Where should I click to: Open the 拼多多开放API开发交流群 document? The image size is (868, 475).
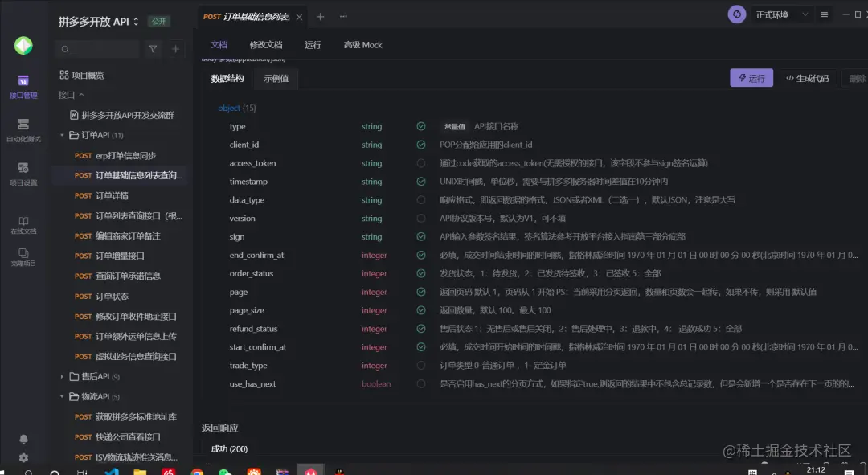pos(122,115)
